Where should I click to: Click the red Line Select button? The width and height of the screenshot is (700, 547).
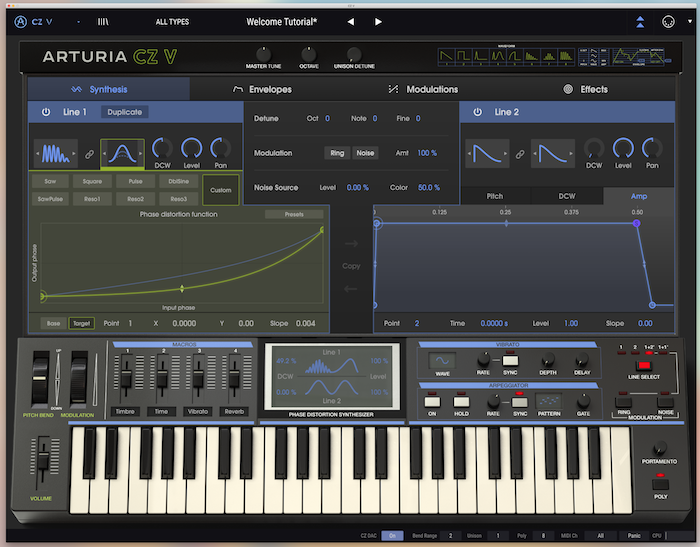[644, 365]
